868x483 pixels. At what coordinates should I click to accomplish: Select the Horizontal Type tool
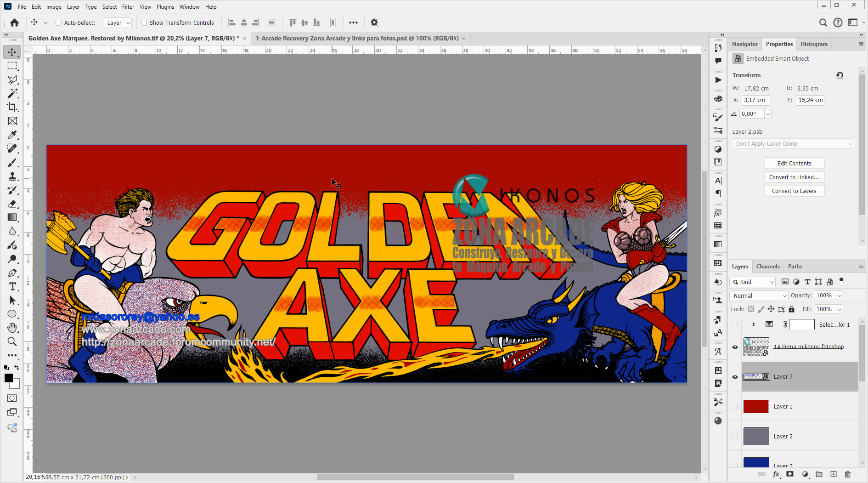(x=12, y=286)
